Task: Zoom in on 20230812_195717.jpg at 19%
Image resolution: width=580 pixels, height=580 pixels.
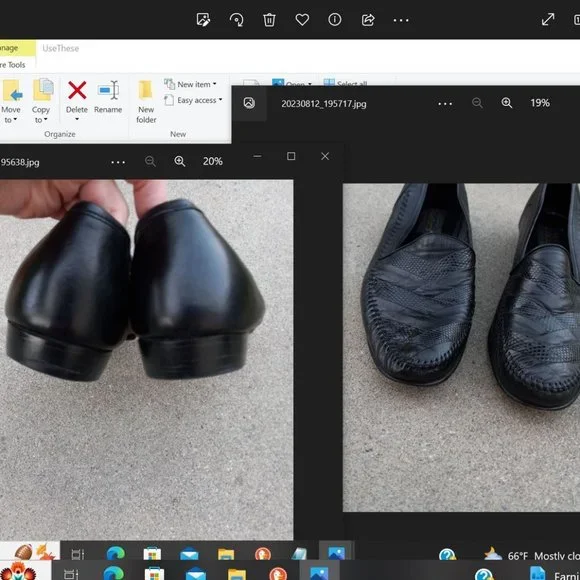Action: (506, 103)
